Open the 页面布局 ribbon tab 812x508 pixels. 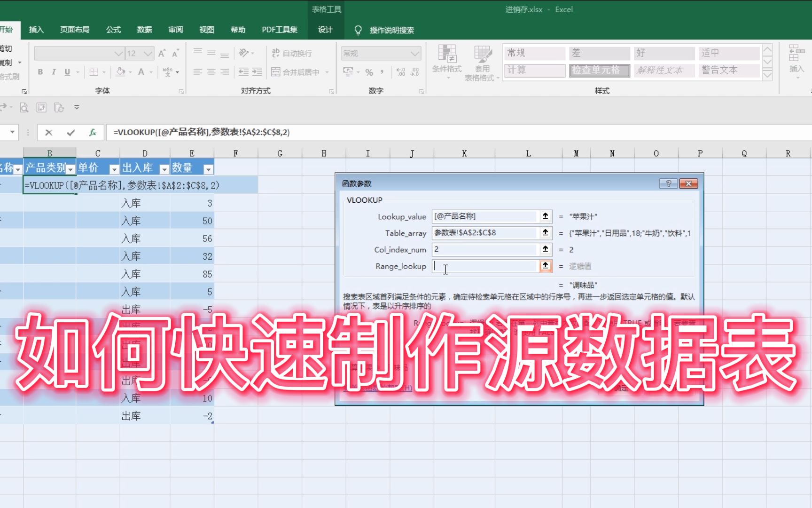pyautogui.click(x=75, y=30)
